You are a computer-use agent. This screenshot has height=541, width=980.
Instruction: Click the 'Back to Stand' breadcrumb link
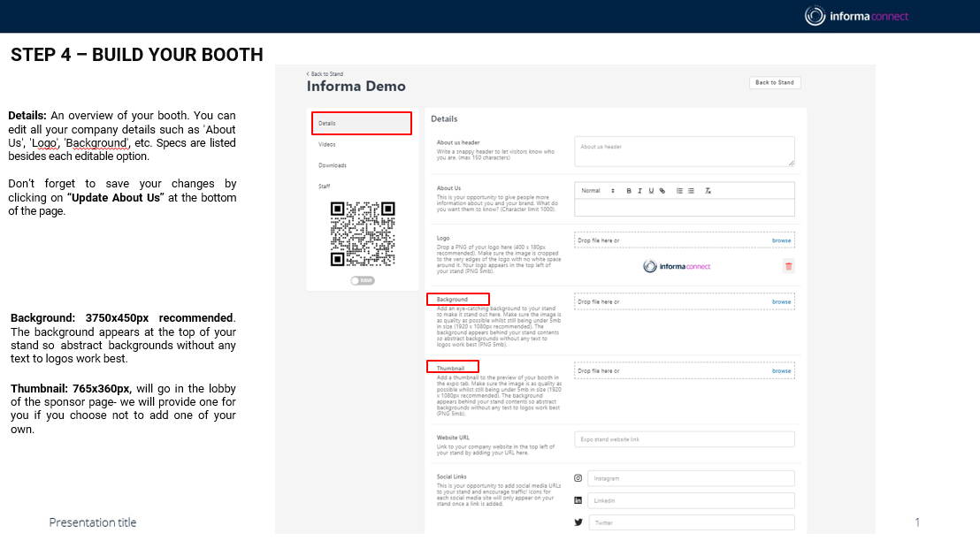coord(325,74)
